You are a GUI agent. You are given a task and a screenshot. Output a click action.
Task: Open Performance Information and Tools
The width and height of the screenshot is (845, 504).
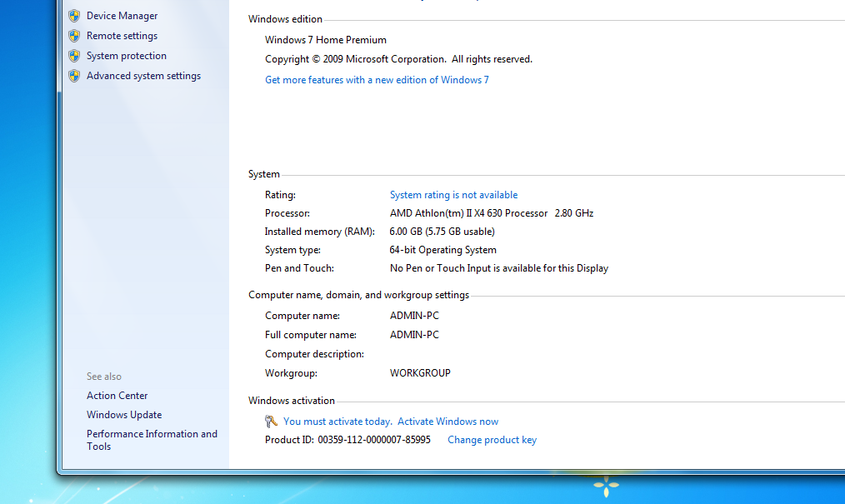pyautogui.click(x=152, y=440)
